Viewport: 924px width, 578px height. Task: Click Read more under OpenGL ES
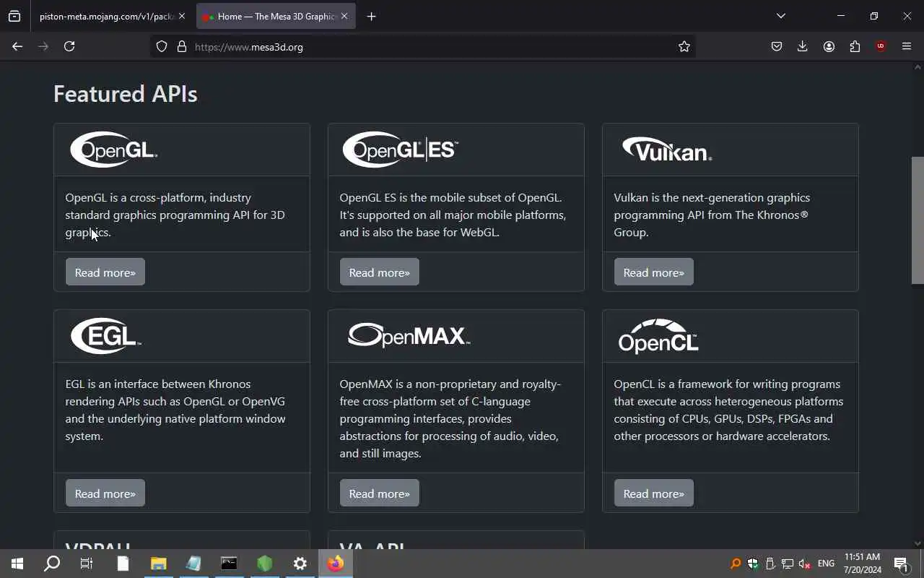point(380,272)
